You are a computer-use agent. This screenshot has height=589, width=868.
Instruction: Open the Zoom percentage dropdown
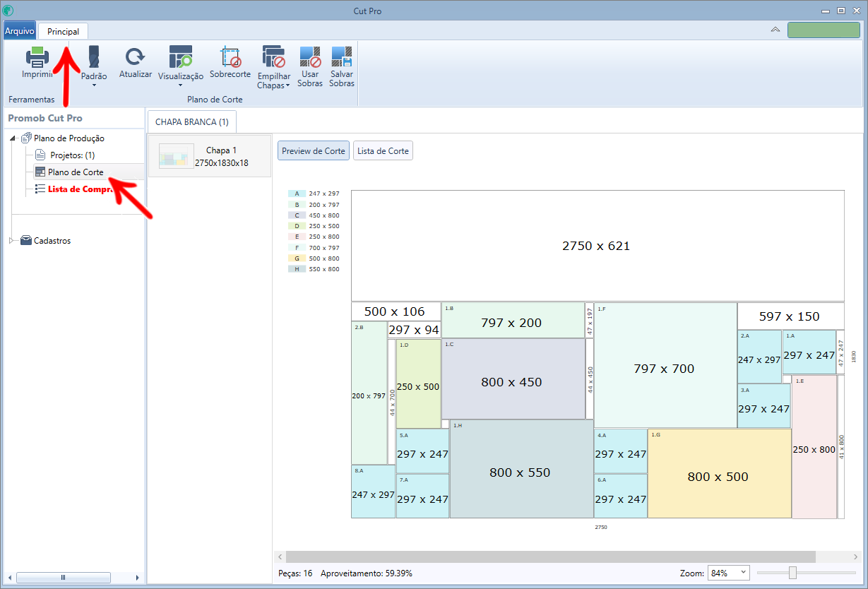728,573
